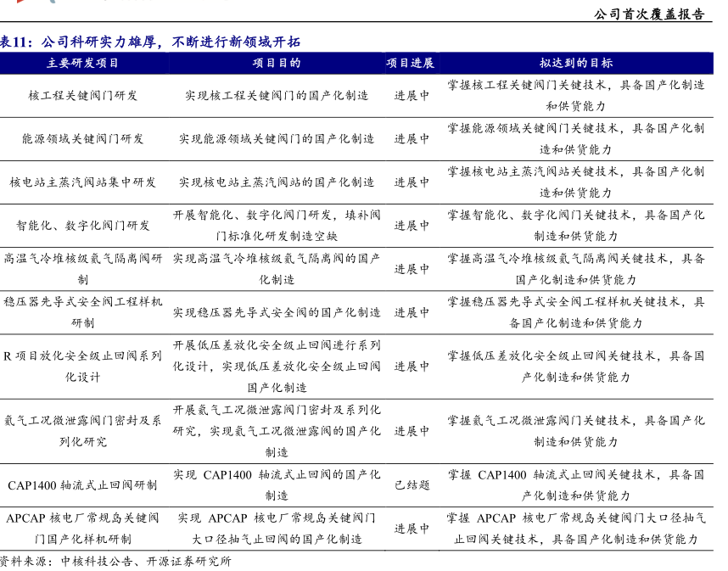Click the '拟达到的目标' column header
Viewport: 728px width, 571px height.
(x=576, y=64)
